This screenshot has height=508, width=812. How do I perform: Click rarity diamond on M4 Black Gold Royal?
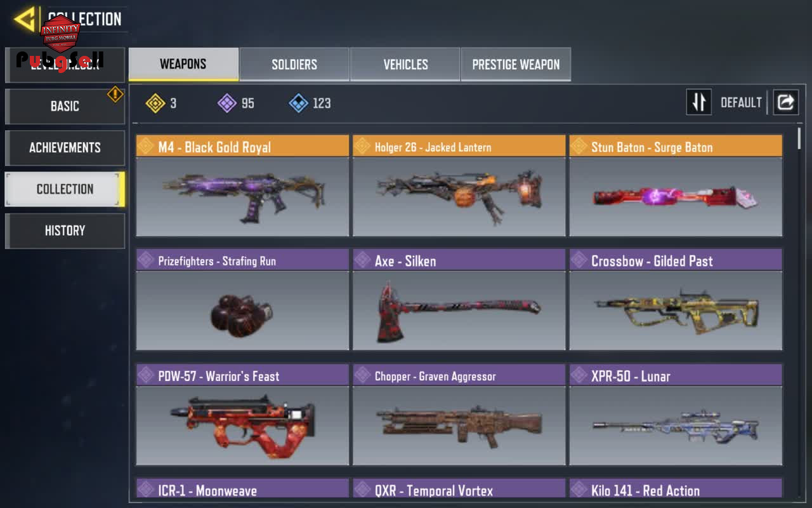tap(146, 147)
